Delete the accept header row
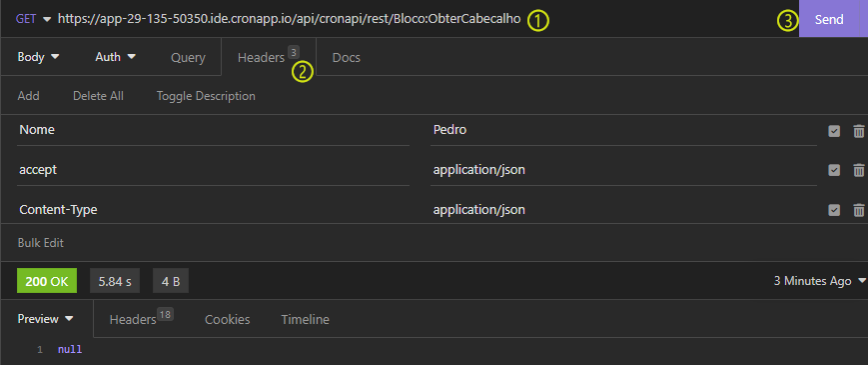This screenshot has width=868, height=365. tap(859, 170)
